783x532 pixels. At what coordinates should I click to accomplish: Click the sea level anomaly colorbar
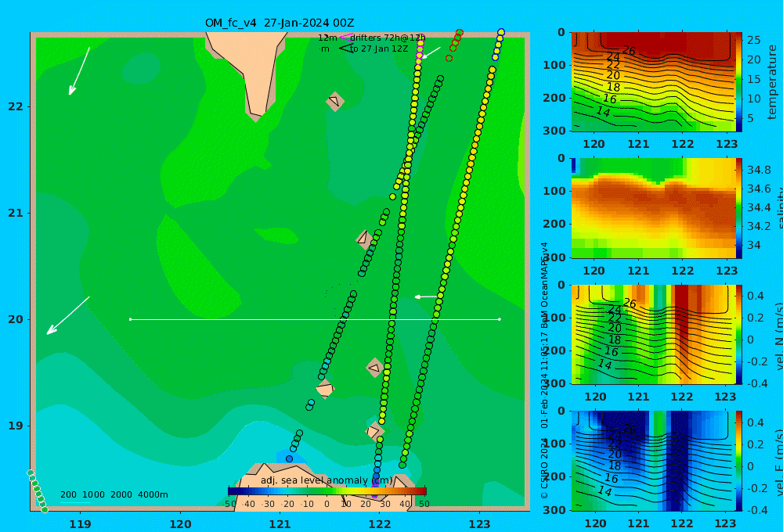327,491
